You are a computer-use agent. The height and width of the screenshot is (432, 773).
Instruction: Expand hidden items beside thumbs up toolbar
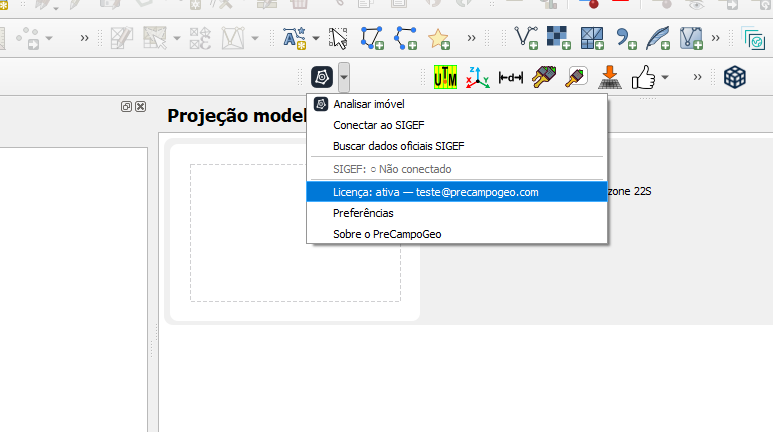(x=697, y=77)
